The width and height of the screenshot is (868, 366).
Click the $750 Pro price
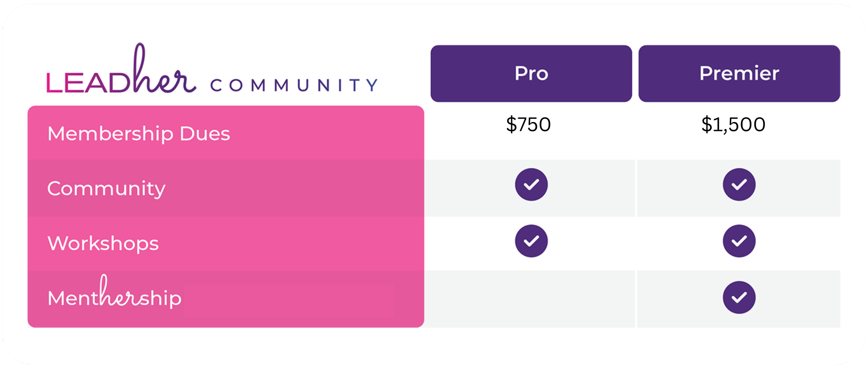pos(528,124)
